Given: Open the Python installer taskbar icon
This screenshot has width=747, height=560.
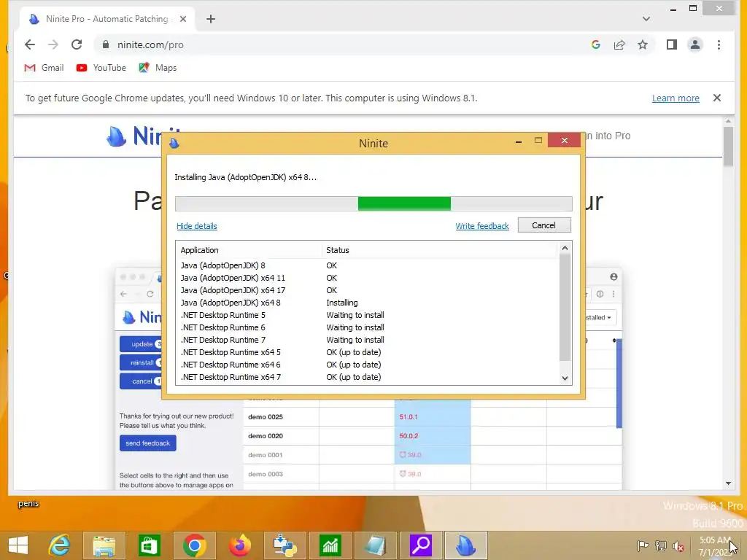Looking at the screenshot, I should point(285,545).
